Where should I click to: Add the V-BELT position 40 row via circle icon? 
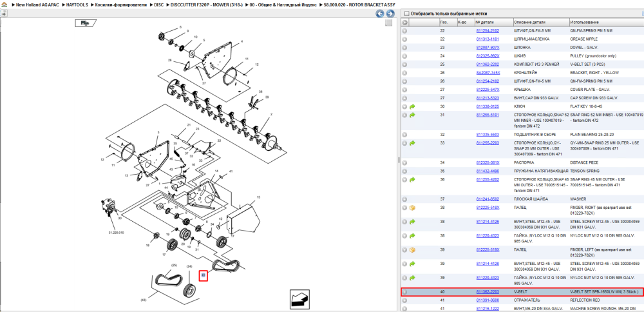coord(404,292)
